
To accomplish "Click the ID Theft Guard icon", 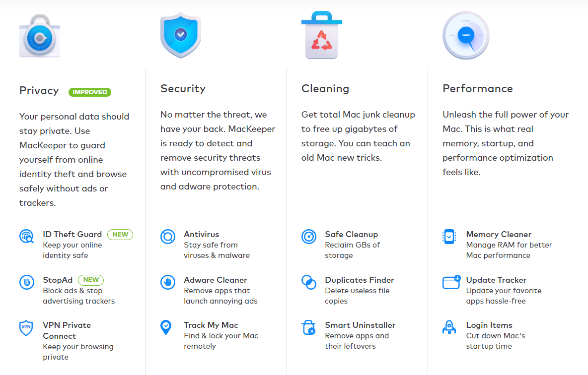I will click(26, 236).
